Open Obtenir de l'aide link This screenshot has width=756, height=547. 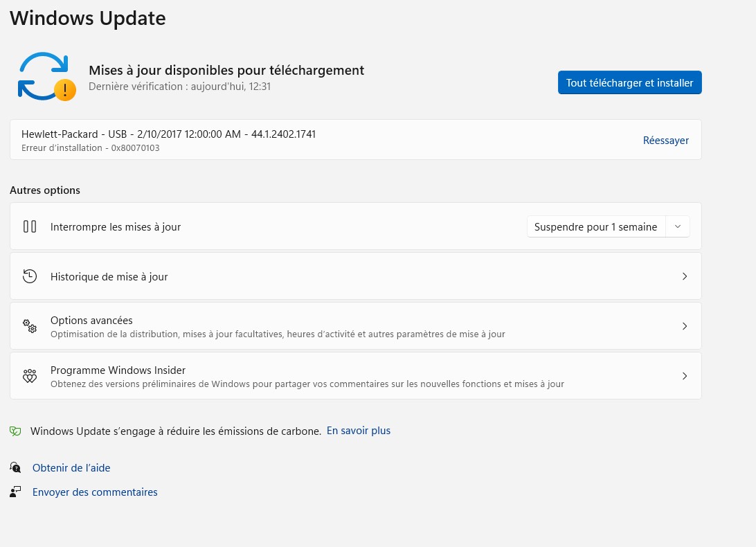coord(71,468)
